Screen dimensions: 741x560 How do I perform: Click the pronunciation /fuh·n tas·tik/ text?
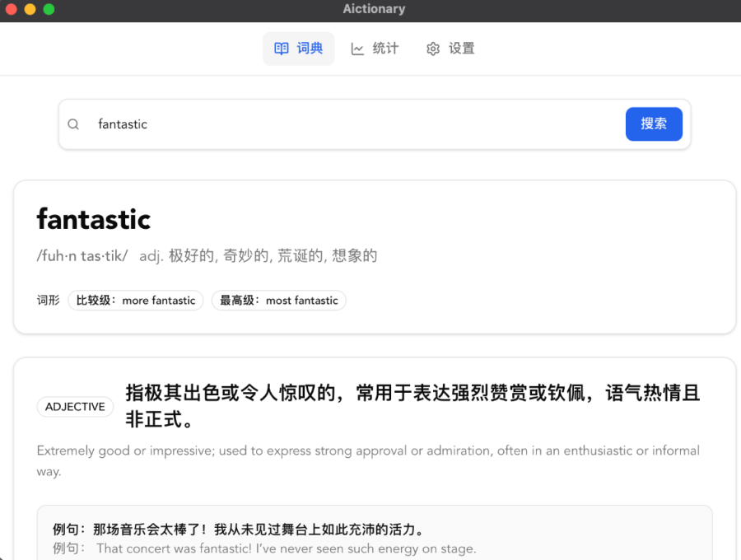82,255
